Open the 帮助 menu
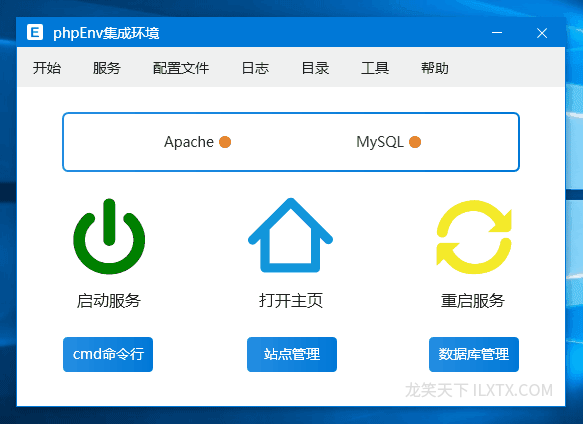 (435, 68)
